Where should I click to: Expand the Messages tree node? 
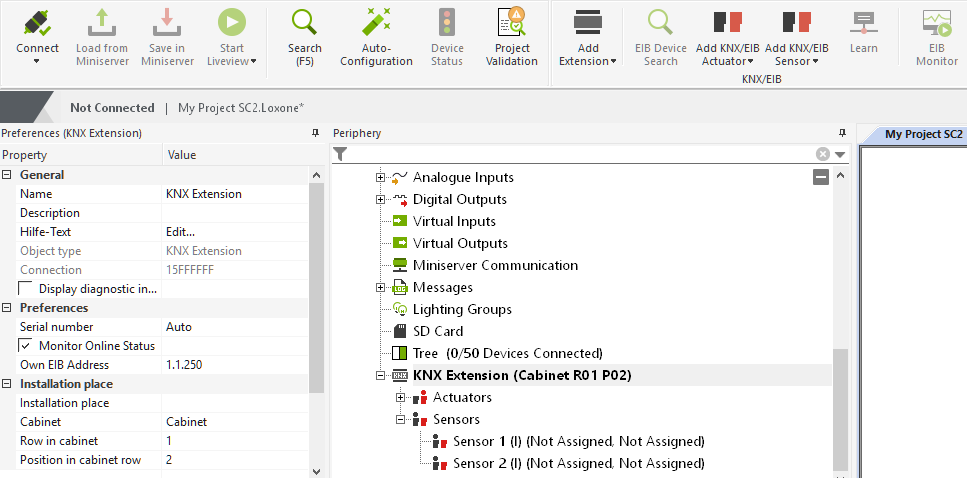(381, 287)
